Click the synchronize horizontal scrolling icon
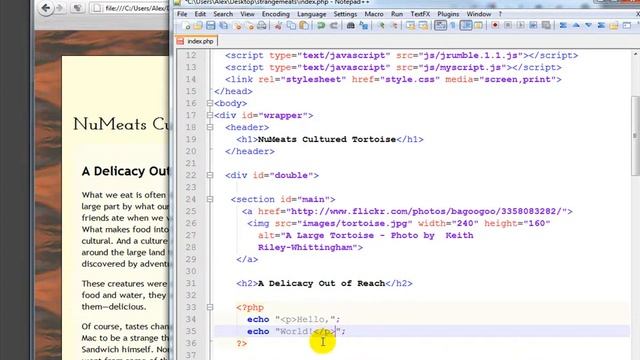The image size is (640, 360). [x=423, y=26]
